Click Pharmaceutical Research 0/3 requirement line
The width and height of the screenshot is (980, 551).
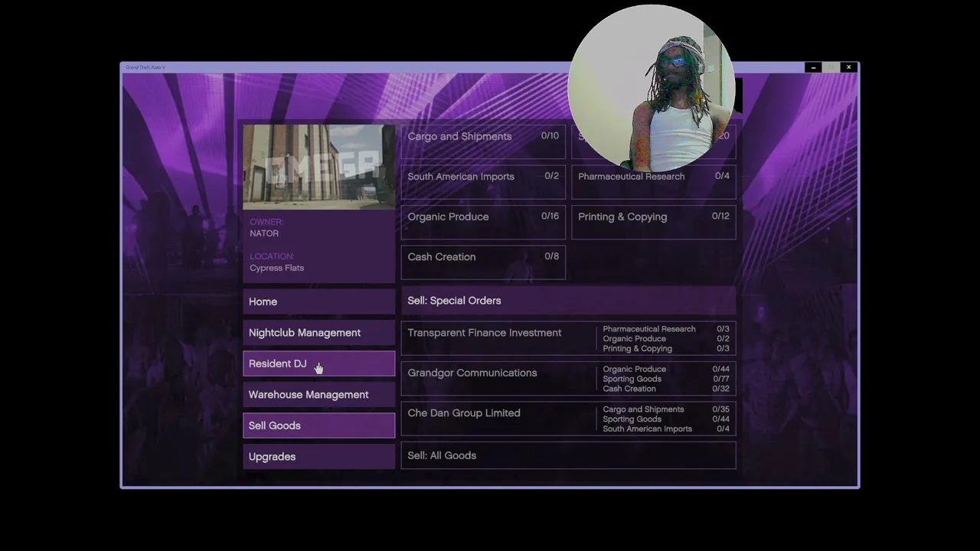tap(666, 329)
